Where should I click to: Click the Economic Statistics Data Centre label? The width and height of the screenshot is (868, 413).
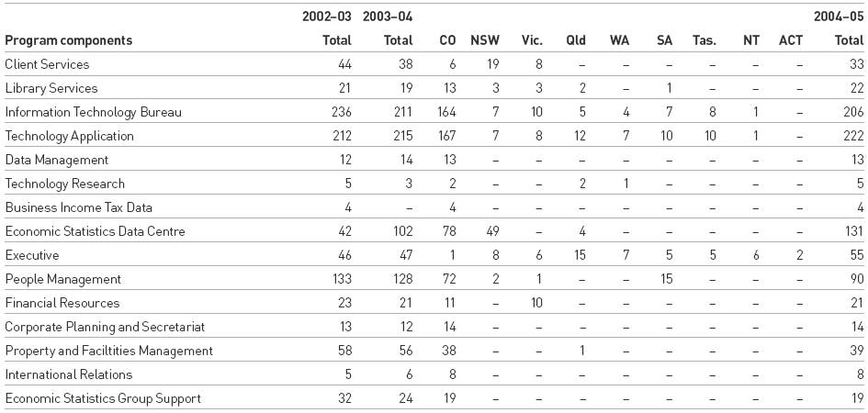click(x=96, y=231)
